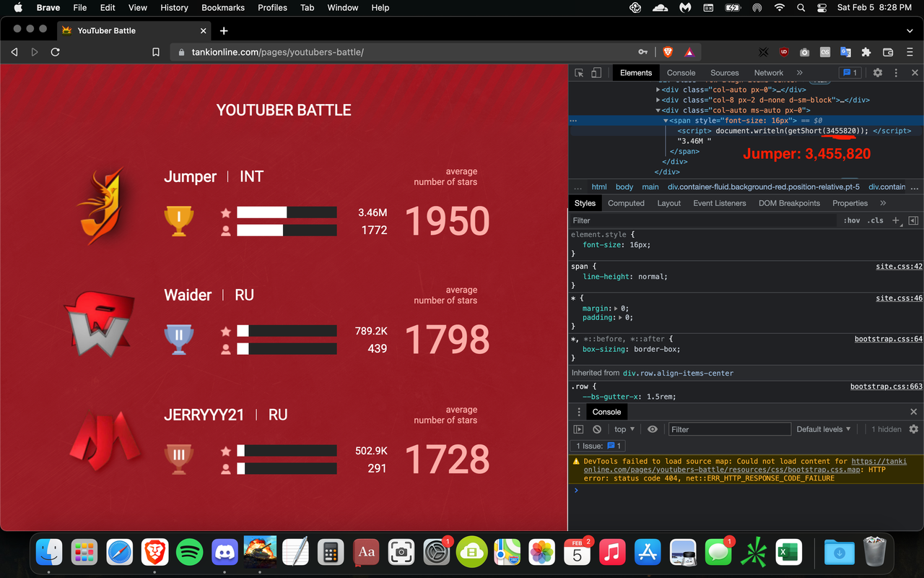This screenshot has height=578, width=924.
Task: Click the browser Back arrow
Action: tap(14, 52)
